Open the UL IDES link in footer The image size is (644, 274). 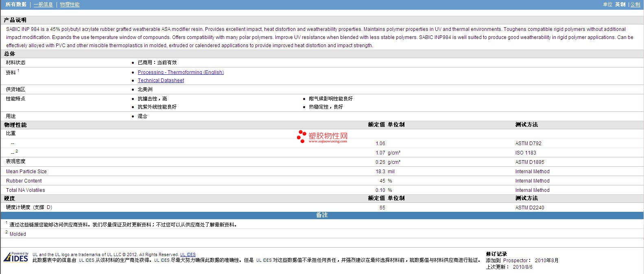click(x=188, y=254)
